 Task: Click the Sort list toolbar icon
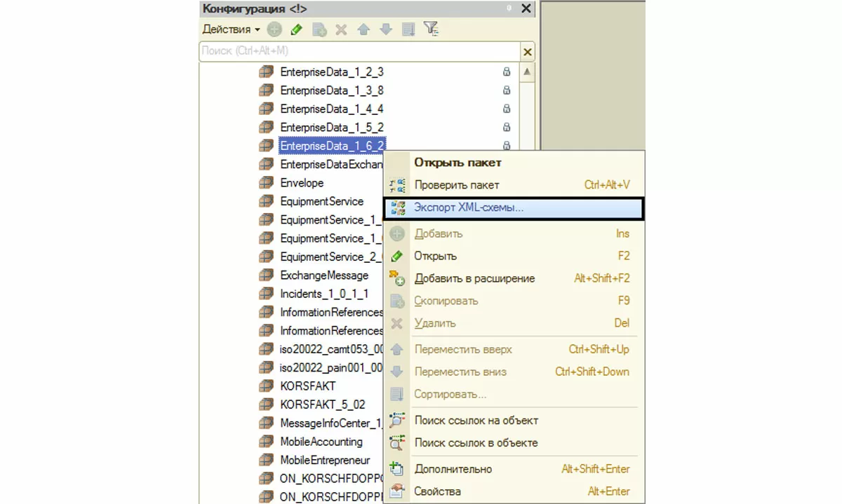(x=408, y=29)
